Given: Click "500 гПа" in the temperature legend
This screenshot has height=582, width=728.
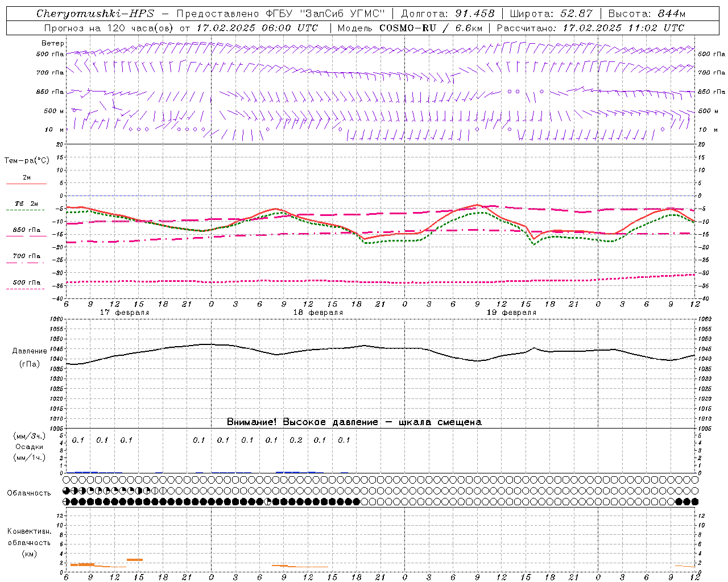Looking at the screenshot, I should (x=27, y=282).
